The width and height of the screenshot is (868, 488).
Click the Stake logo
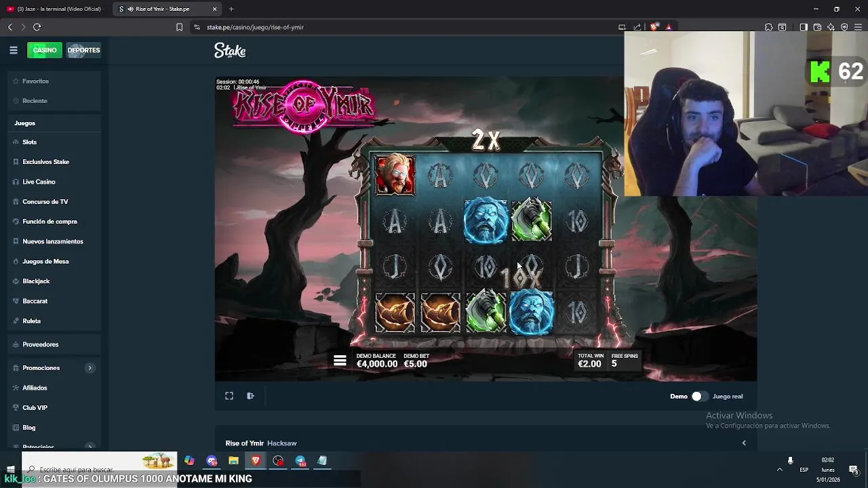coord(230,51)
